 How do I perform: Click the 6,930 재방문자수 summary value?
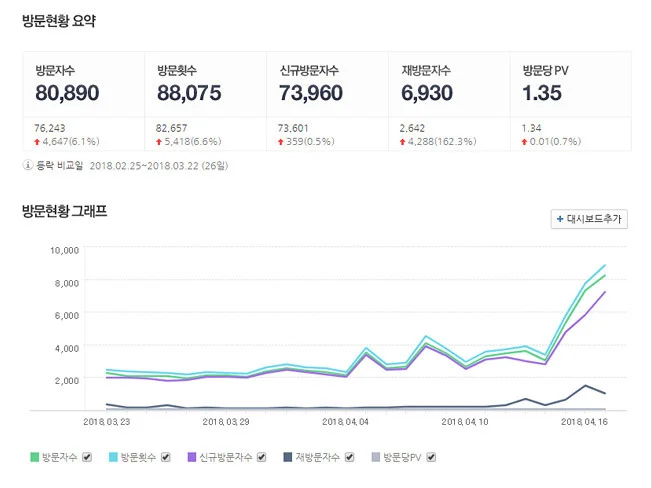coord(427,93)
